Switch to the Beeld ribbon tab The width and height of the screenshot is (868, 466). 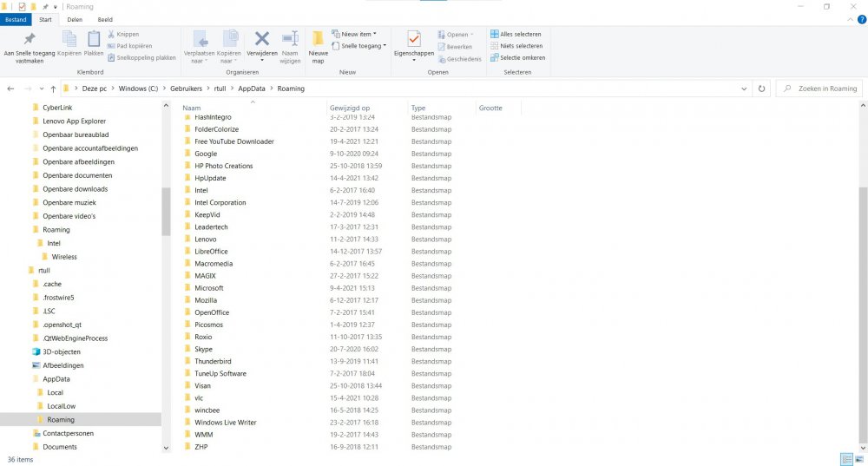click(x=104, y=19)
